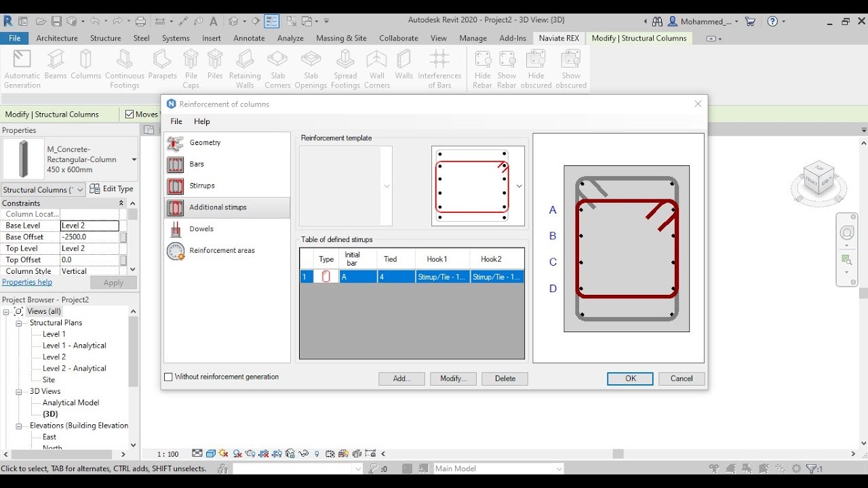Collapse the Structural Plans tree node
This screenshot has width=868, height=488.
click(19, 323)
